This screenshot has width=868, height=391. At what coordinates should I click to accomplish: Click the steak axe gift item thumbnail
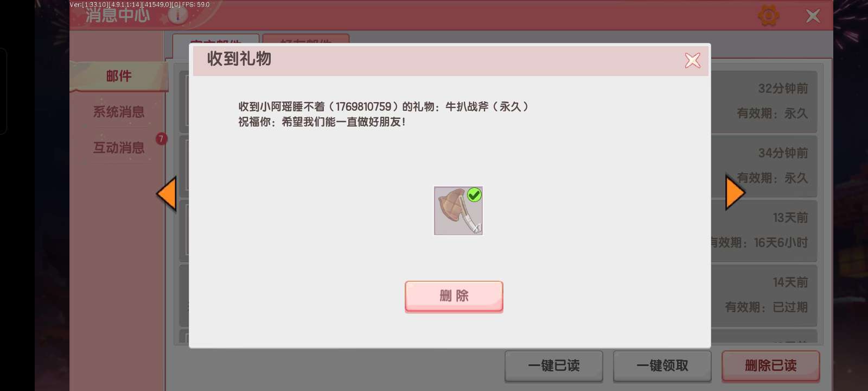point(458,211)
